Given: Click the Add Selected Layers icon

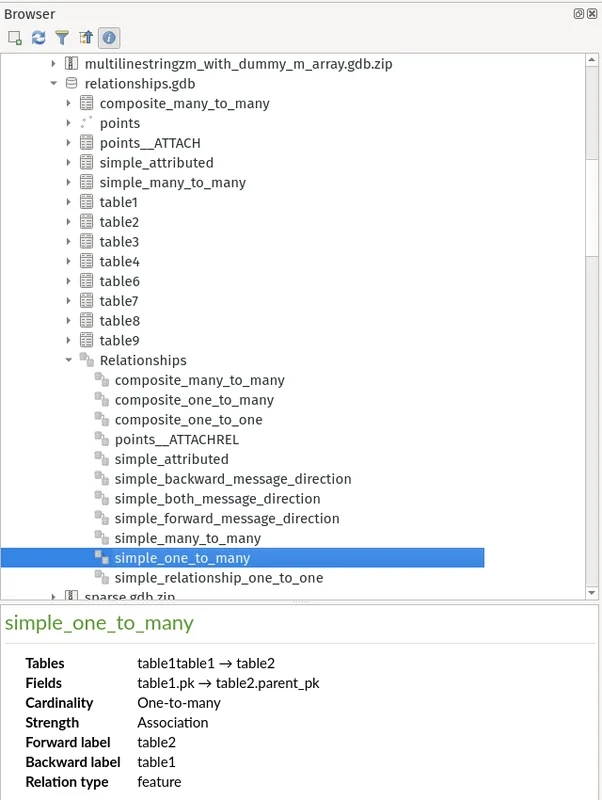Looking at the screenshot, I should coord(15,38).
